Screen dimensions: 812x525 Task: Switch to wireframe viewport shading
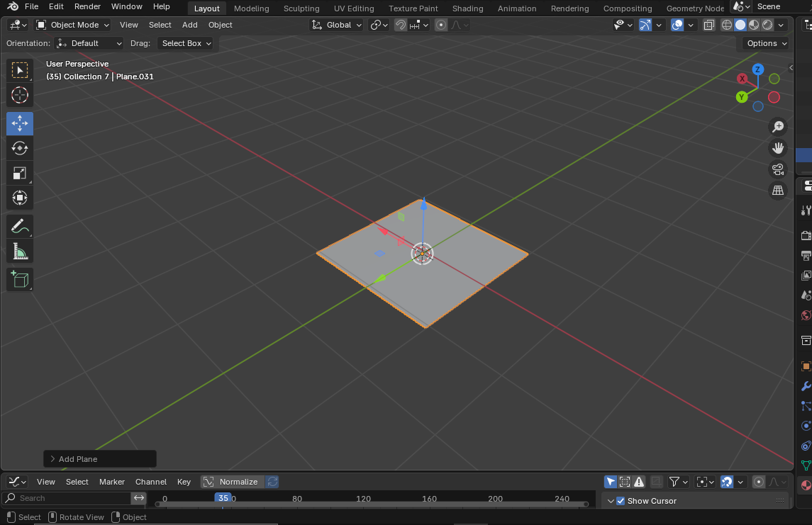[727, 25]
